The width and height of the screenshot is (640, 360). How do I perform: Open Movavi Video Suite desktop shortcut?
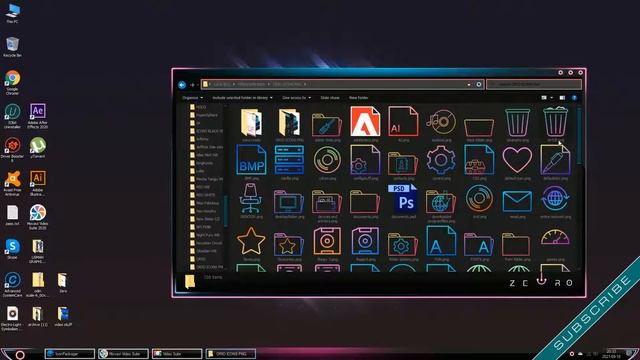coord(38,217)
